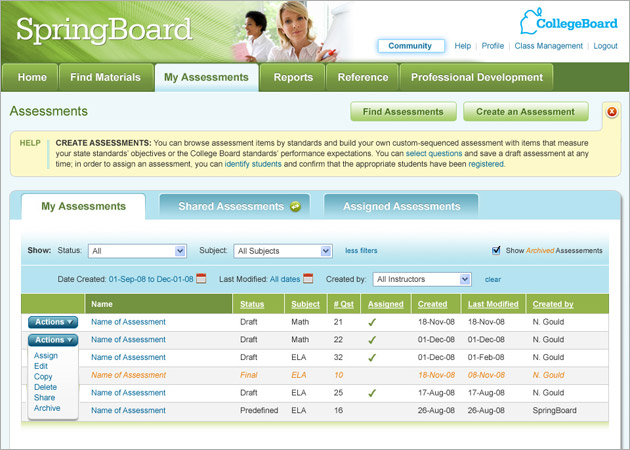Sort table by Created by column header
Screen dimensions: 630x450
(553, 304)
